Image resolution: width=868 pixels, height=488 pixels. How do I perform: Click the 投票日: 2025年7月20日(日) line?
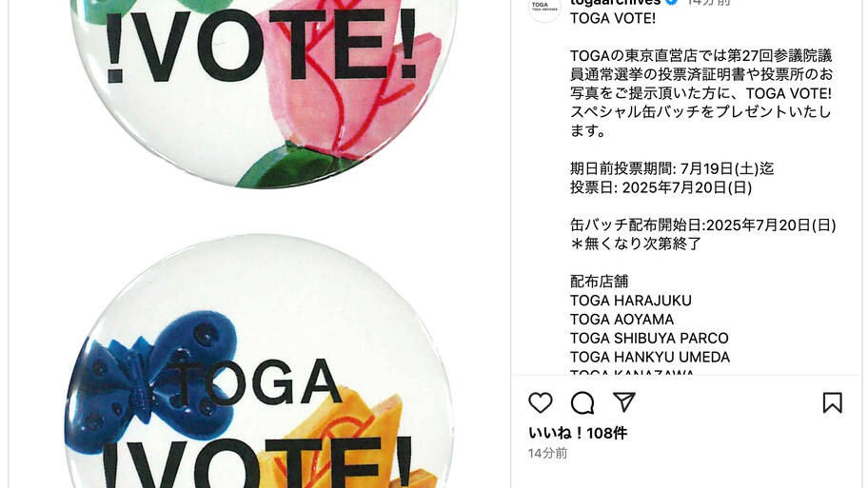pos(661,187)
